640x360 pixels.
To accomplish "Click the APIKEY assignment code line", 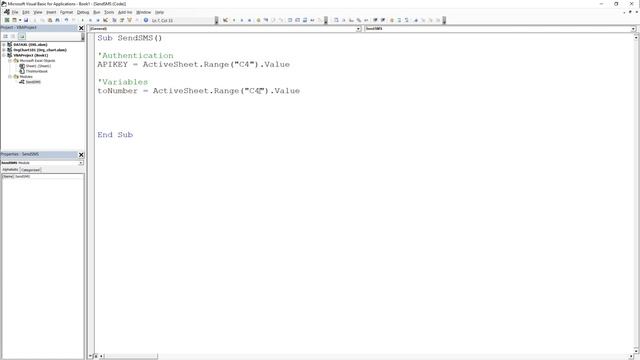I will [x=193, y=64].
